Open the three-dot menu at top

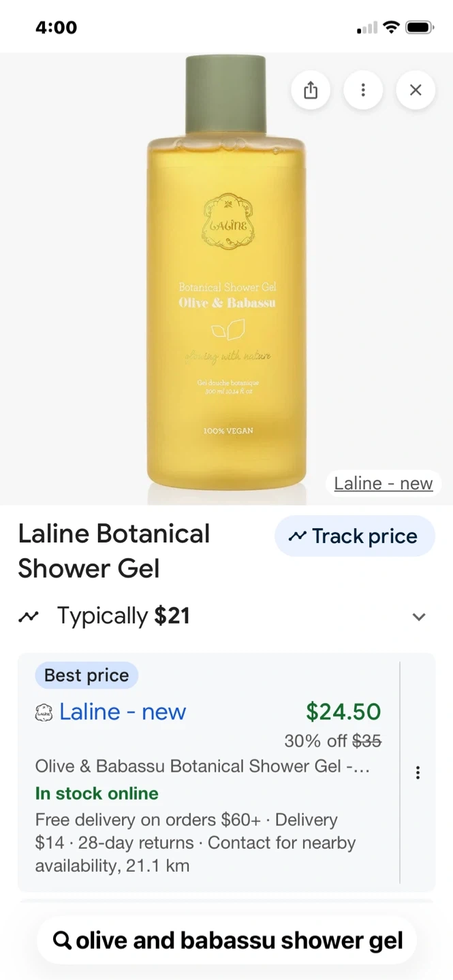click(x=363, y=90)
